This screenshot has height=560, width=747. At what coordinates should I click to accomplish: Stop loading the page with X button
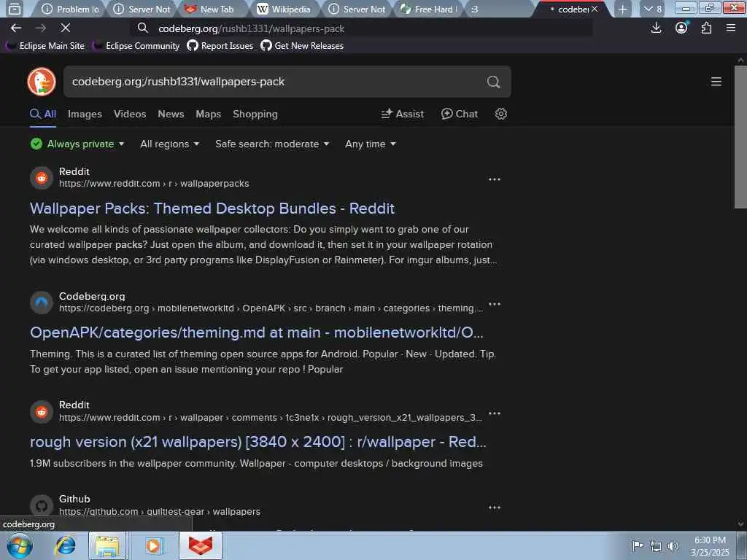click(66, 28)
